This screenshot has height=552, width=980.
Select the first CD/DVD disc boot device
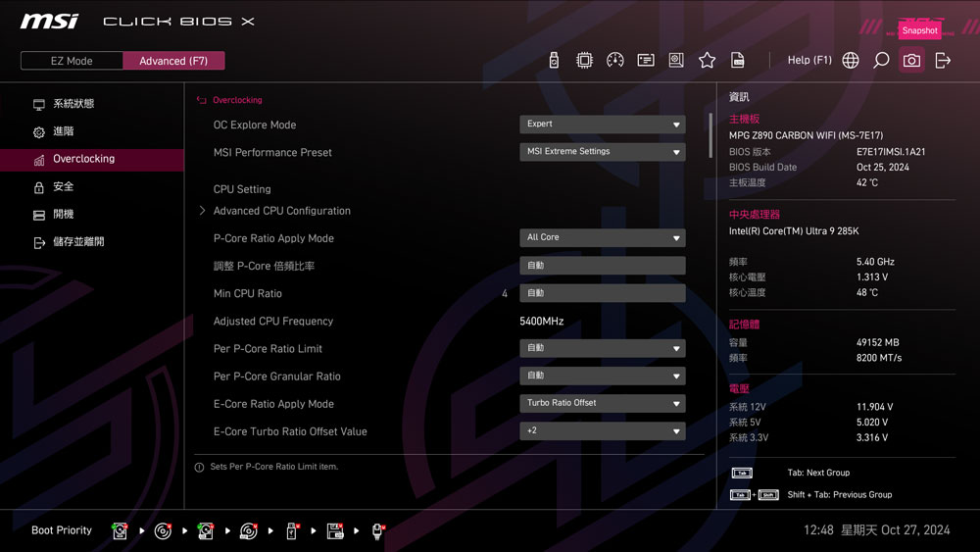click(x=163, y=530)
